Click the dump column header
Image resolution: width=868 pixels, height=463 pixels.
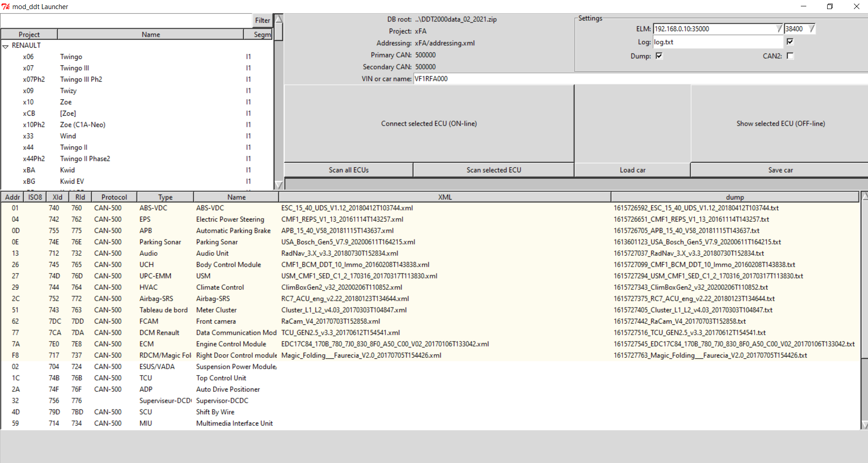click(x=735, y=197)
